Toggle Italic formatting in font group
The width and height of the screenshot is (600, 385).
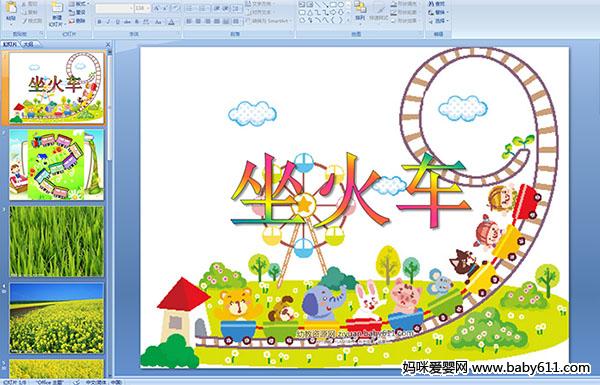point(108,22)
